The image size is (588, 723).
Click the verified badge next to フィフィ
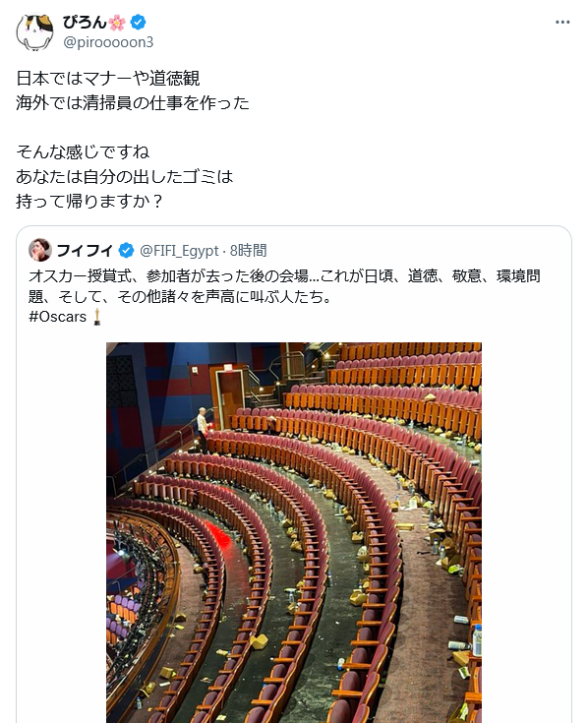coord(126,251)
